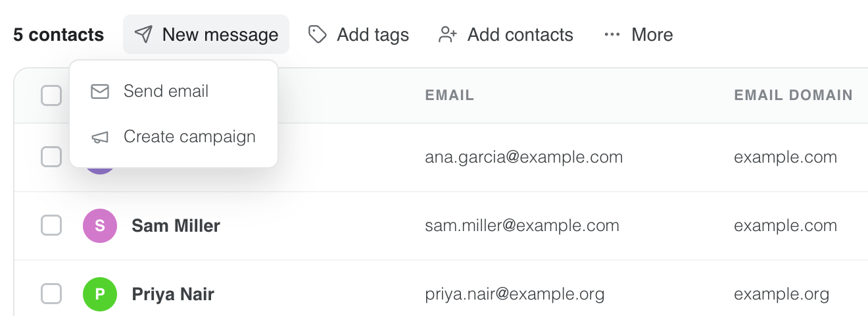This screenshot has height=316, width=868.
Task: Click the Add contacts button
Action: click(x=506, y=34)
